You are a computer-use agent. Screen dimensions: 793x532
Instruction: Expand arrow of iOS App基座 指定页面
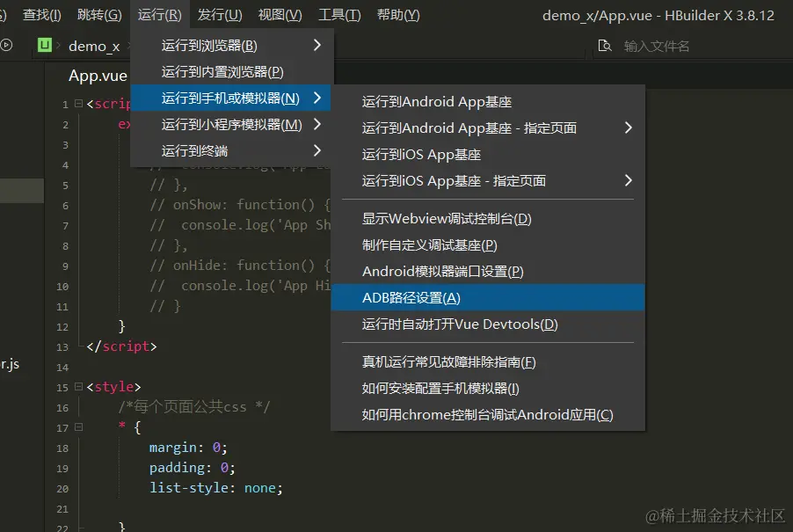click(628, 180)
